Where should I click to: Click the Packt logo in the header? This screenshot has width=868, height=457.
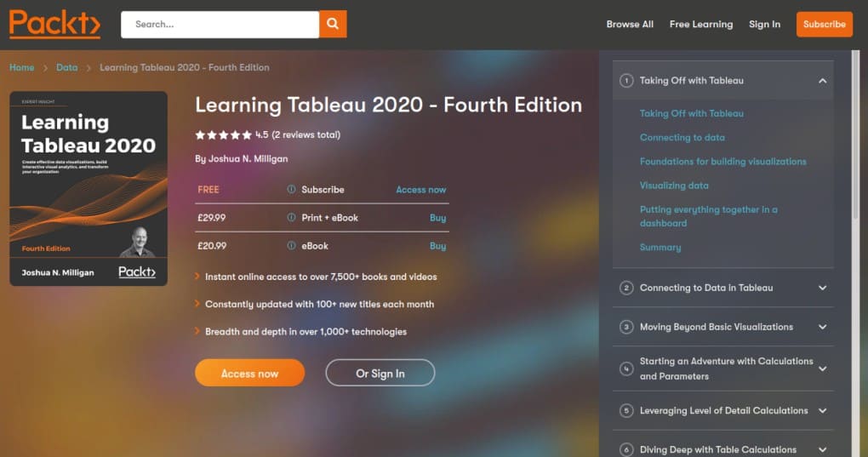tap(54, 24)
